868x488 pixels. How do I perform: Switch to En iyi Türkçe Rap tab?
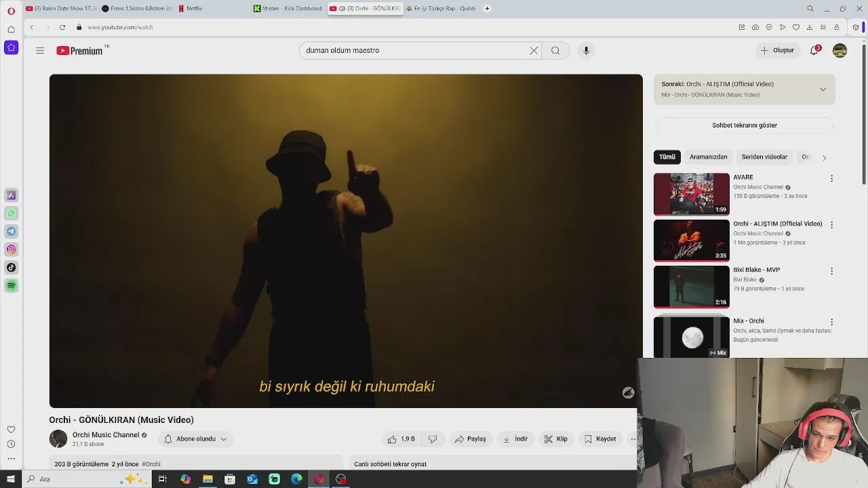coord(441,9)
